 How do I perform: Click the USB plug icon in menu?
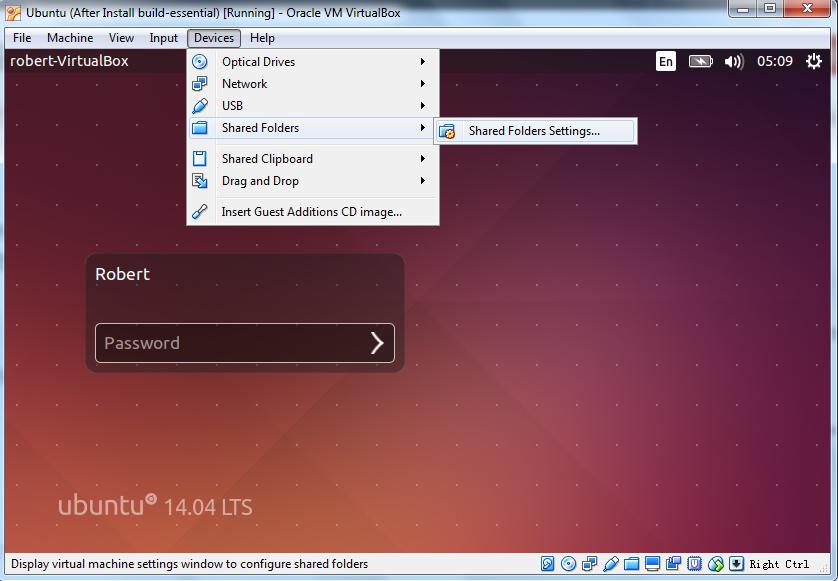[x=200, y=106]
